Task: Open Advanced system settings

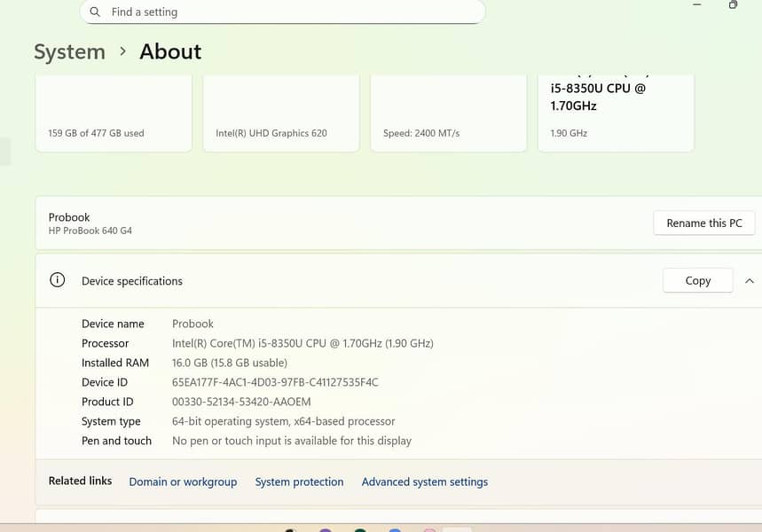Action: pyautogui.click(x=424, y=482)
